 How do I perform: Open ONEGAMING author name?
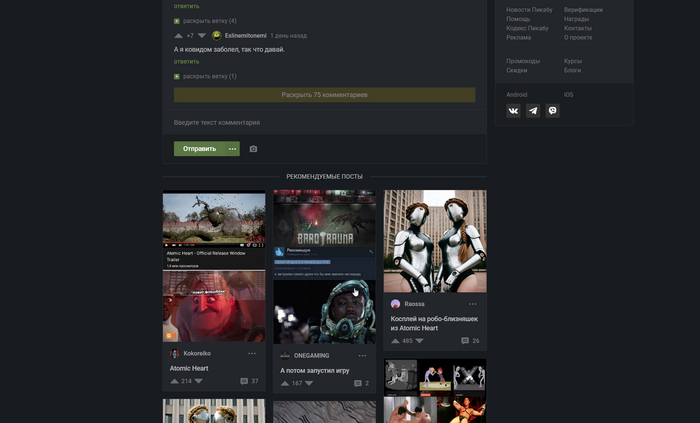click(x=311, y=356)
